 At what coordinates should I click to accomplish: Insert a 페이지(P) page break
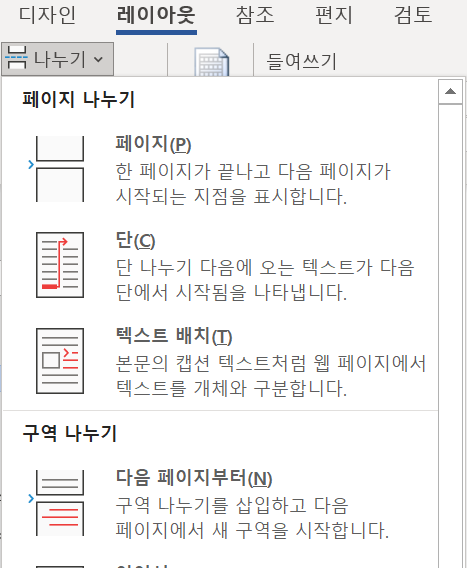tap(153, 144)
